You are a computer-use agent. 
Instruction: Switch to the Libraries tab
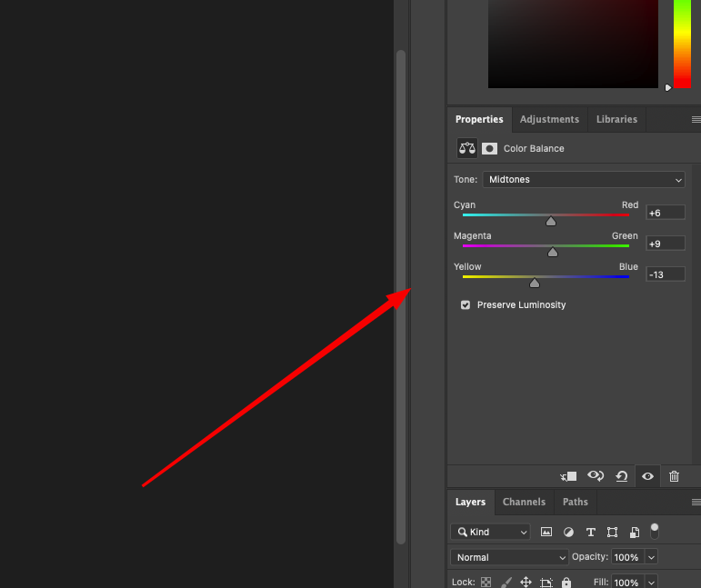click(616, 119)
